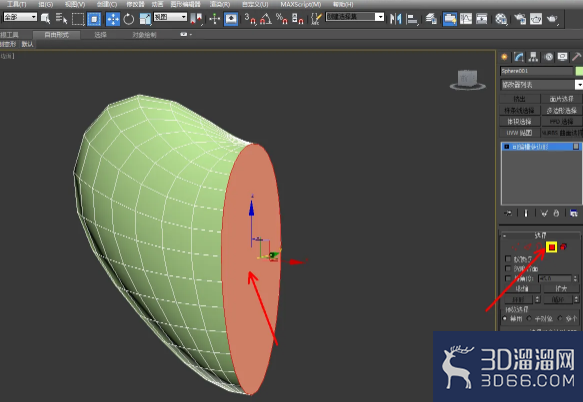The width and height of the screenshot is (583, 402).
Task: Open the Help (H) menu
Action: (343, 4)
